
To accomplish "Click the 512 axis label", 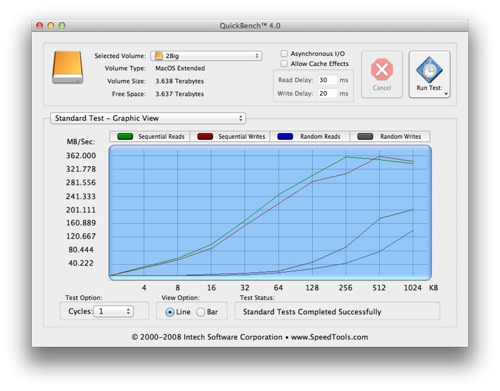I will pos(379,288).
